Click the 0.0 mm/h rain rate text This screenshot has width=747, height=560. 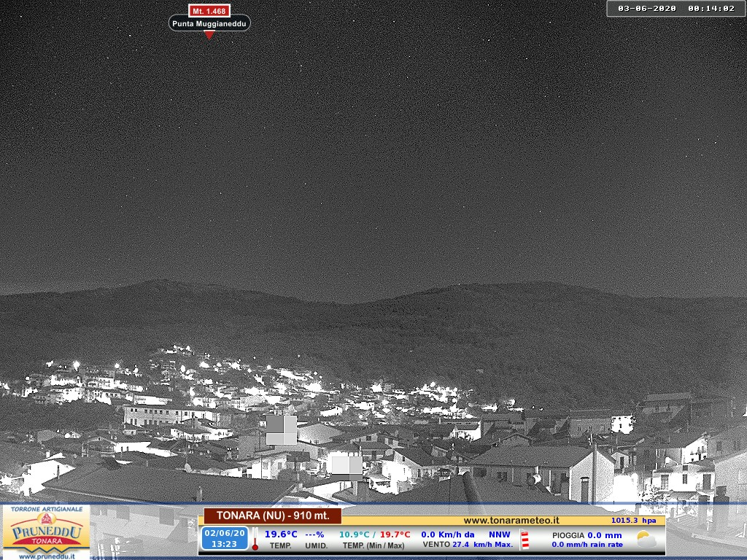(587, 545)
